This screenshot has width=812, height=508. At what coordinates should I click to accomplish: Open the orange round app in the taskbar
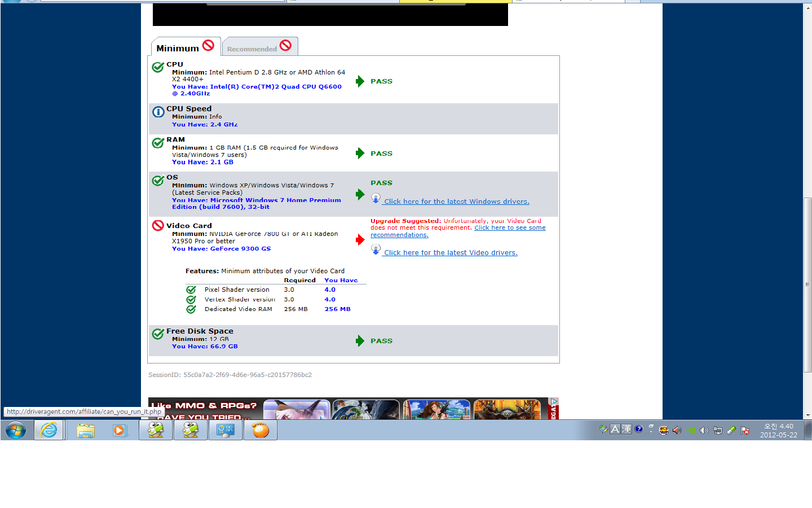click(261, 430)
